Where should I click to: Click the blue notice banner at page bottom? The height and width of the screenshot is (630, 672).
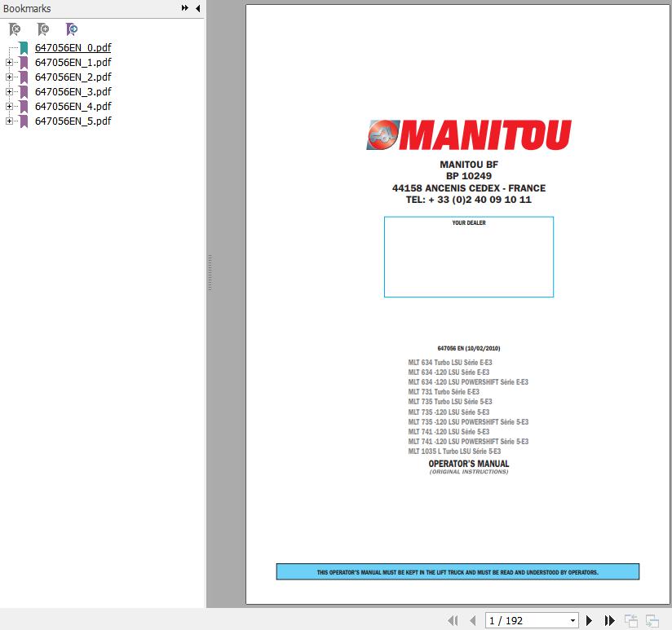pyautogui.click(x=458, y=572)
